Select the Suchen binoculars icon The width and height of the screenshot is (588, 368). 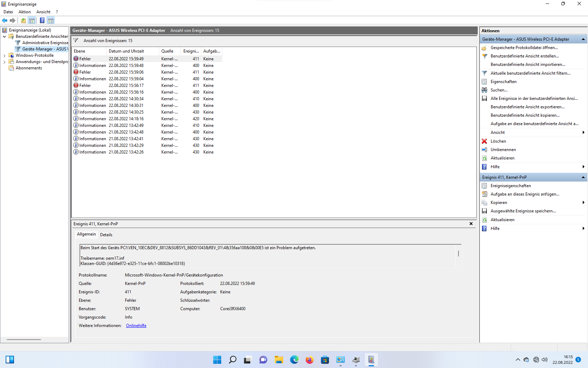click(485, 90)
